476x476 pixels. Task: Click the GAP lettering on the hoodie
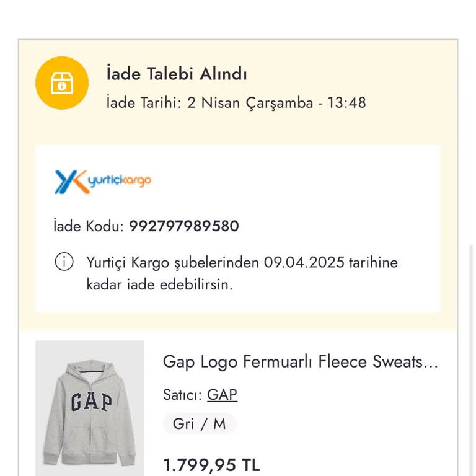pyautogui.click(x=90, y=402)
